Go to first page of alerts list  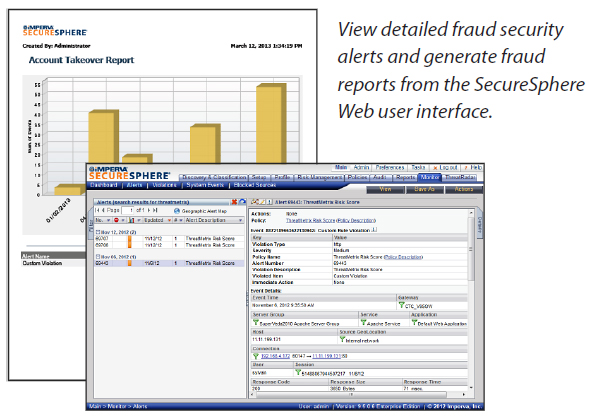coord(97,210)
